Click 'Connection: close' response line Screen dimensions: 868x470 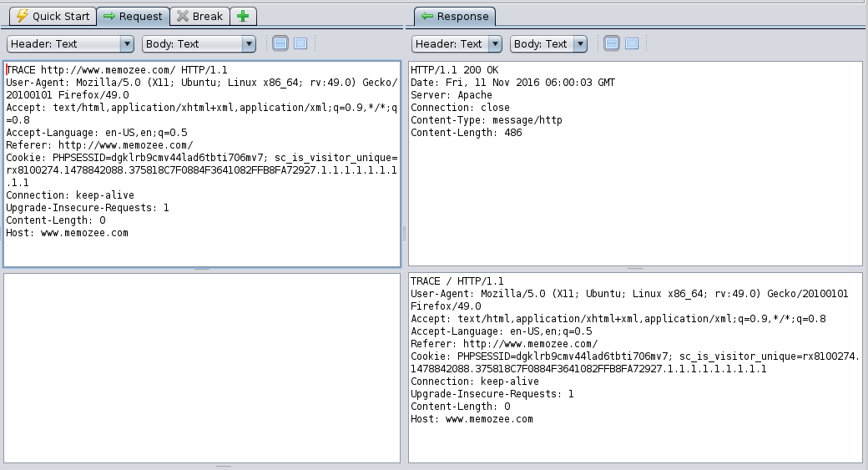point(460,108)
